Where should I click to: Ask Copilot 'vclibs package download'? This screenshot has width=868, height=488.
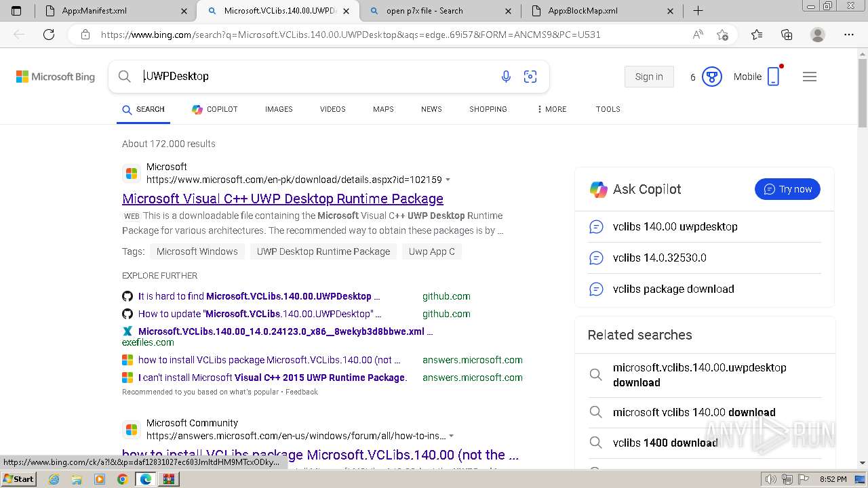click(705, 289)
